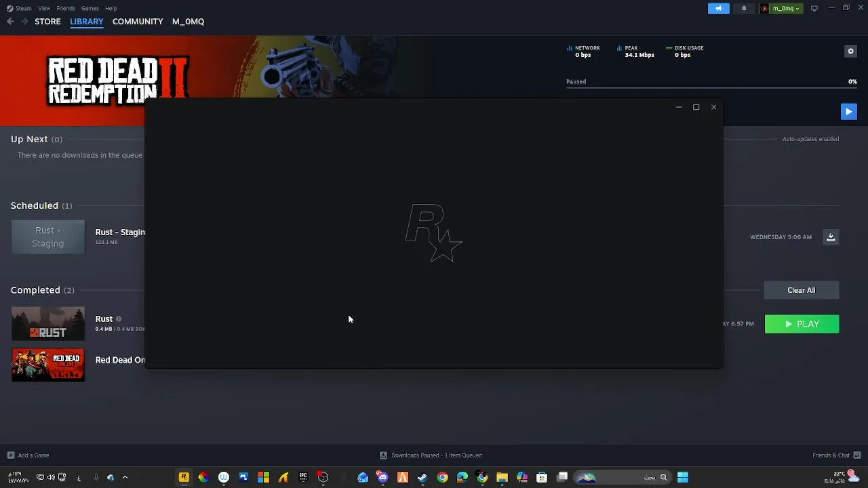Image resolution: width=868 pixels, height=488 pixels.
Task: Open Task View from the taskbar
Action: (562, 477)
